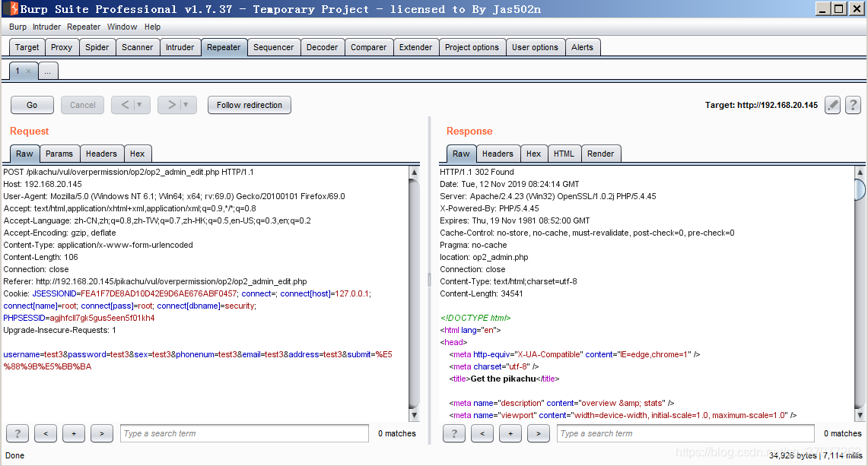Click the response pane scrollbar thumb
This screenshot has width=868, height=466.
860,189
